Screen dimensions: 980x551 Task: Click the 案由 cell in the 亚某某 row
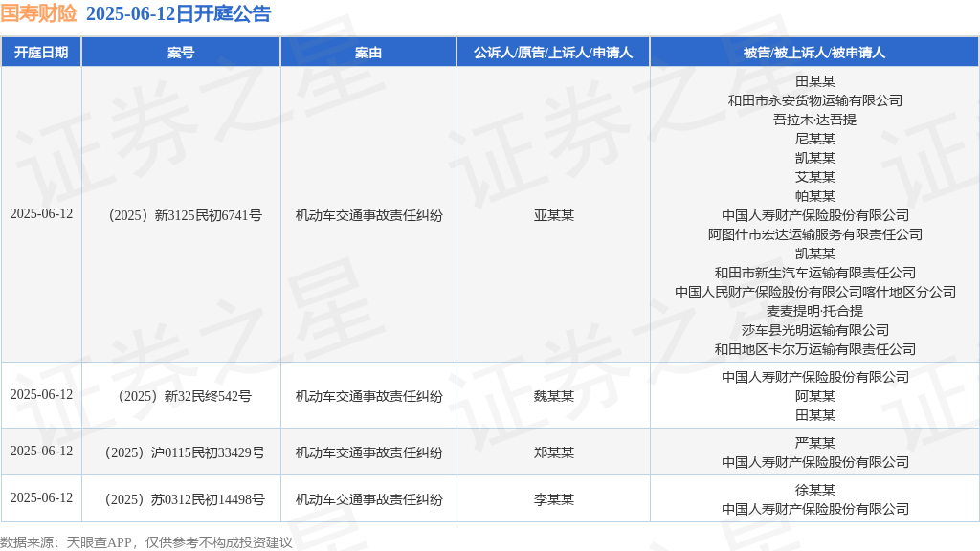tap(368, 215)
